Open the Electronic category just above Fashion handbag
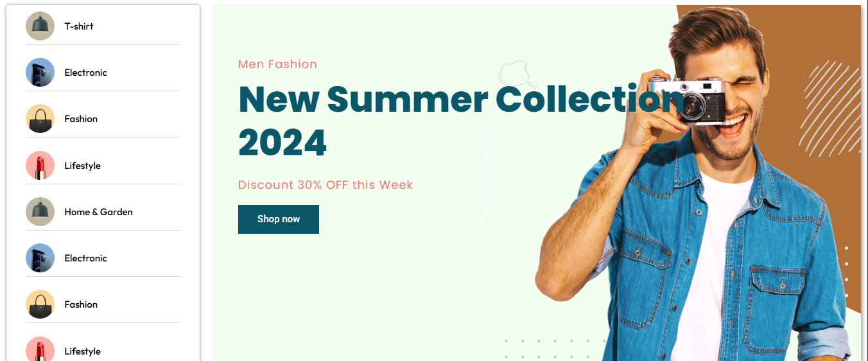Image resolution: width=868 pixels, height=361 pixels. click(x=85, y=73)
